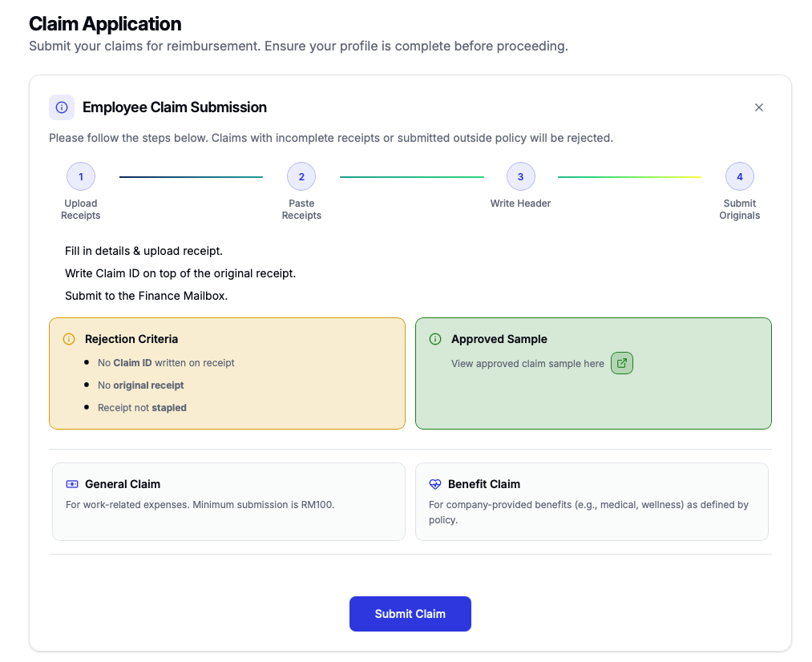The height and width of the screenshot is (662, 812).
Task: Click the Submit Claim button
Action: point(410,614)
